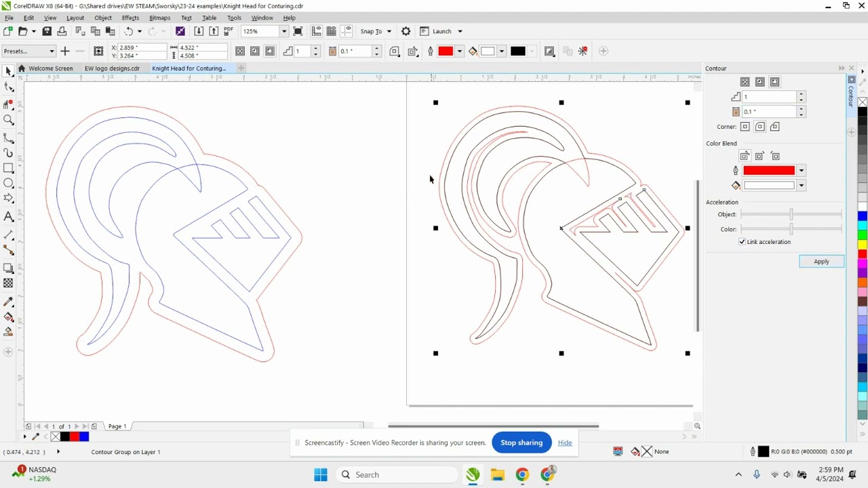Select the Text tool
The width and height of the screenshot is (868, 488).
(x=8, y=216)
